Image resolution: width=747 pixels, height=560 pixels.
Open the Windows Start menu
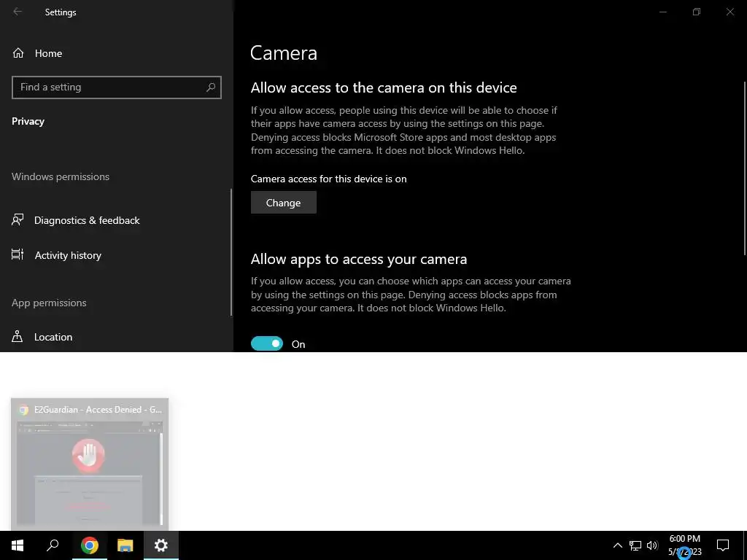point(18,545)
